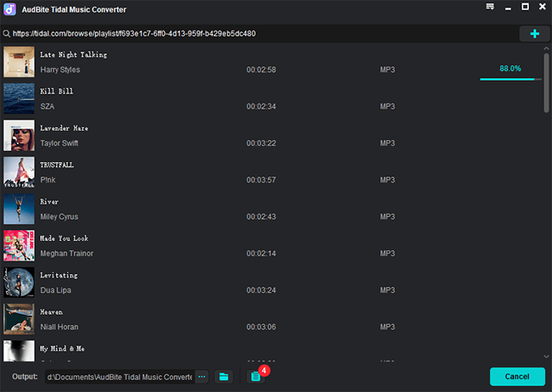Click the three-dots browse output path button
This screenshot has height=392, width=552.
[x=201, y=376]
